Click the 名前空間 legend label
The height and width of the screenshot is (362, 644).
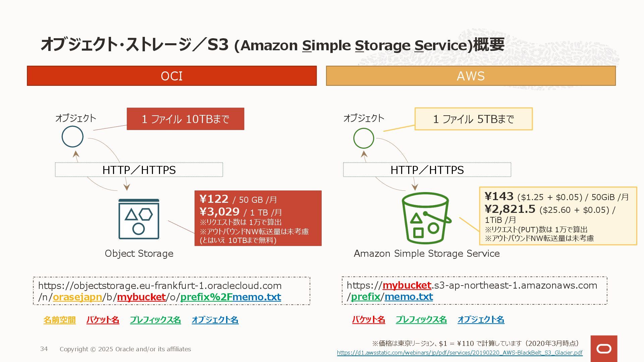pyautogui.click(x=59, y=320)
